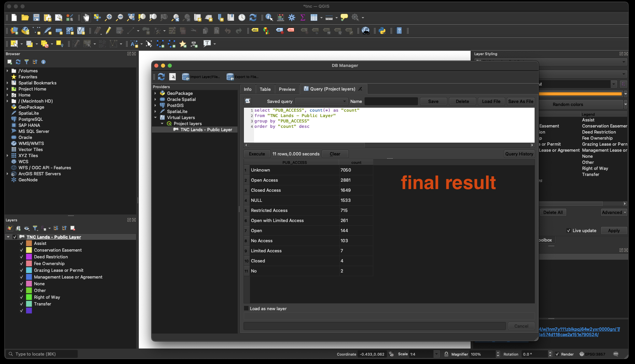Enable Load as new layer checkbox

[246, 308]
